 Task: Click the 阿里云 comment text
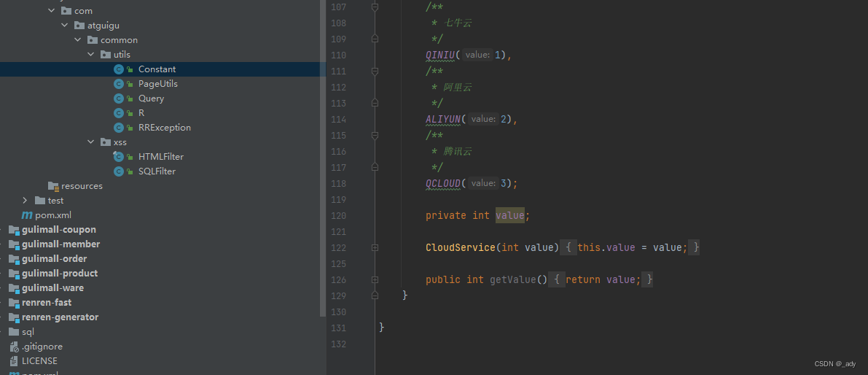[458, 88]
